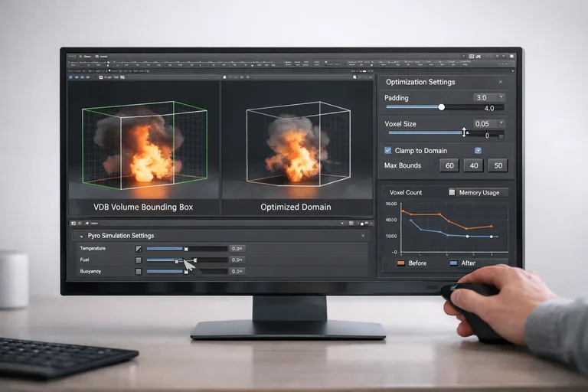Toggle the Temperature checkbox

pyautogui.click(x=139, y=249)
